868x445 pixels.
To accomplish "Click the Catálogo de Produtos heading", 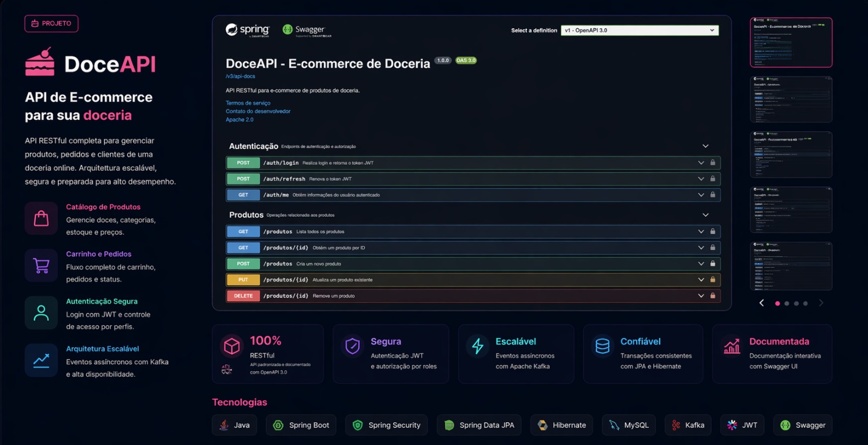I will click(x=103, y=207).
